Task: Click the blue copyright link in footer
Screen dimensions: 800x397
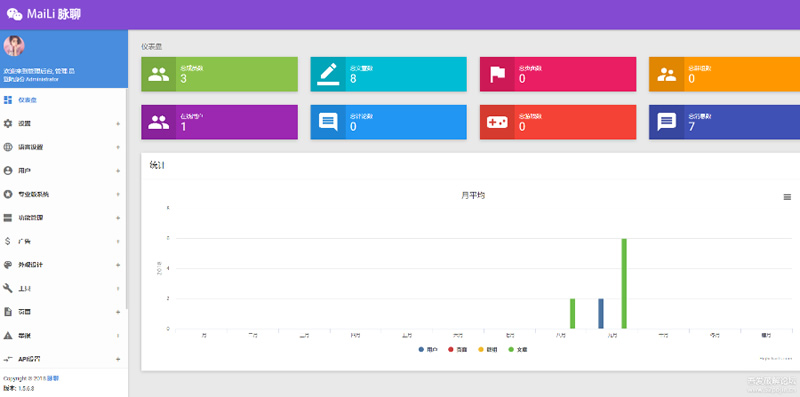Action: click(53, 379)
